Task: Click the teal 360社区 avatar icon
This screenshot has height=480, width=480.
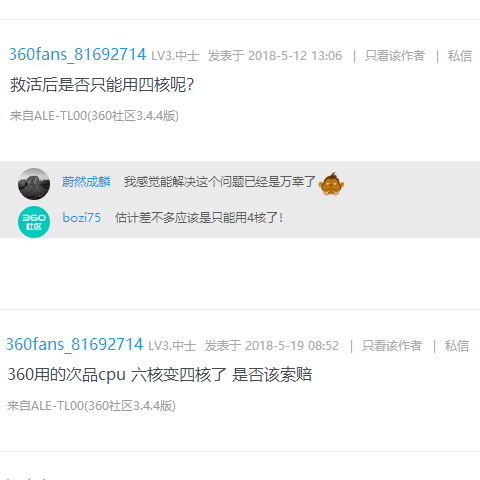Action: (34, 222)
